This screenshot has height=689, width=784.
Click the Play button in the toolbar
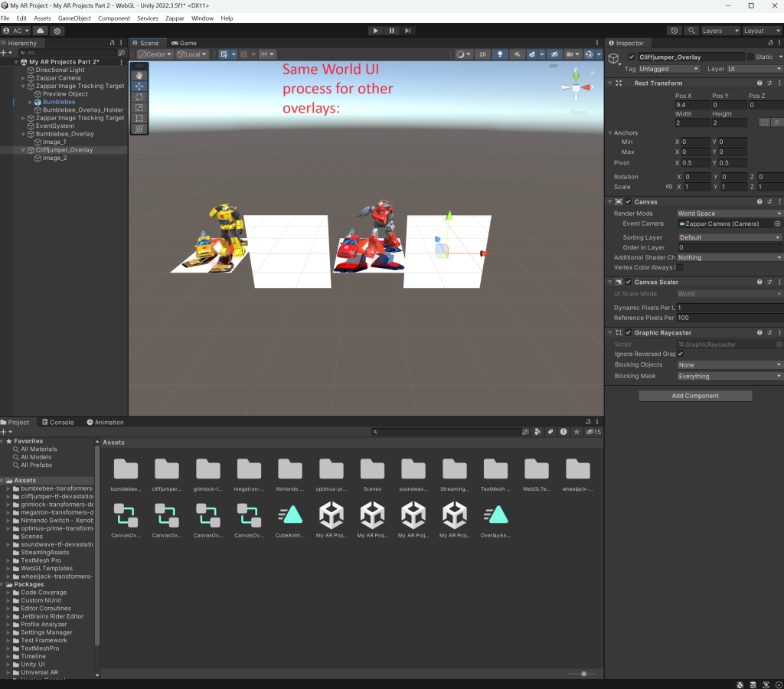(375, 31)
